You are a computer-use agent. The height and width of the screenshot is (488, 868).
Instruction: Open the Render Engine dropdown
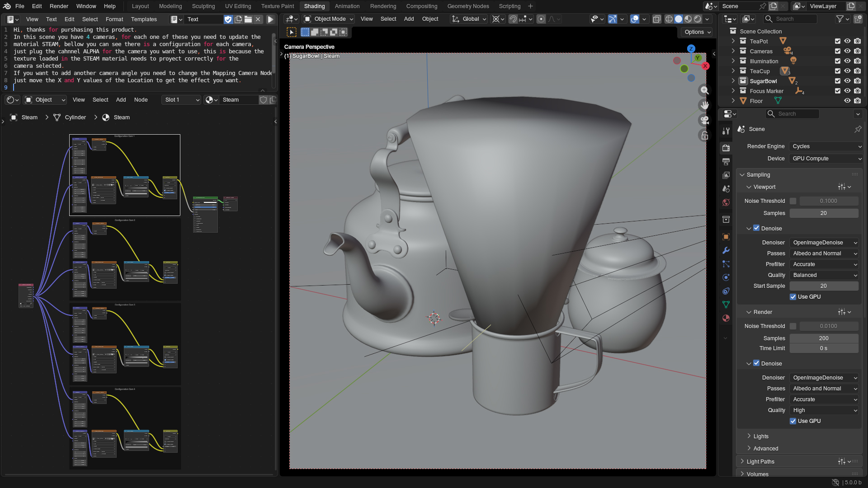(826, 146)
